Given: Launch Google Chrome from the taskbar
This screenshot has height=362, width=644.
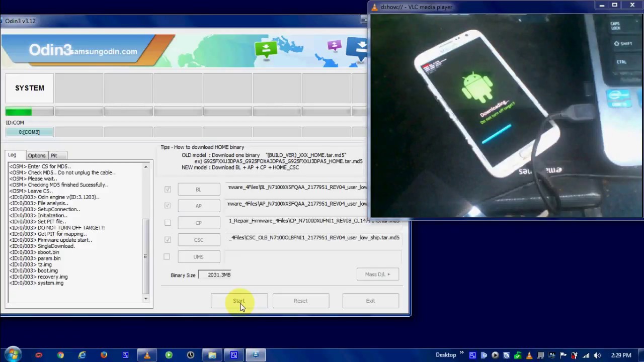Looking at the screenshot, I should coord(60,355).
